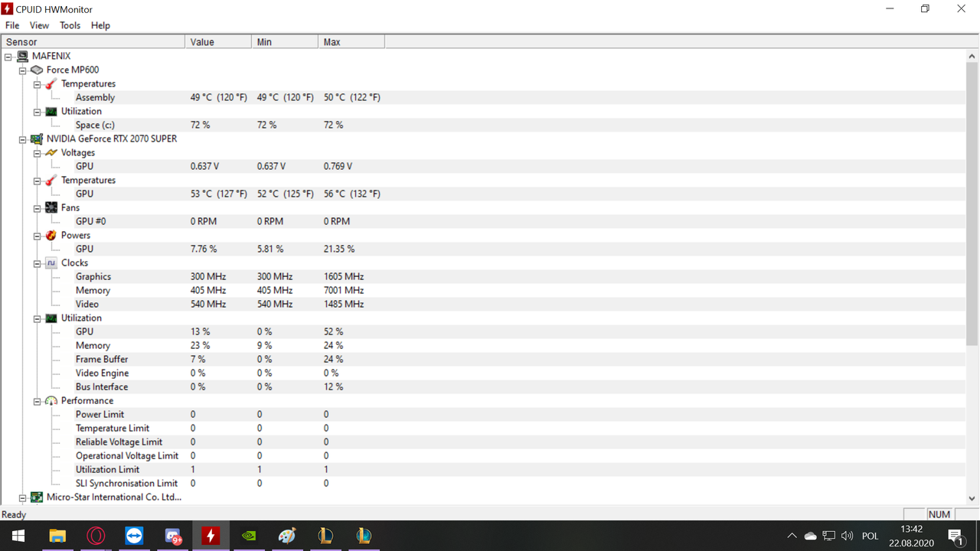Click the thermometer icon beside Force MP600 Temperatures
This screenshot has width=980, height=551.
point(51,83)
